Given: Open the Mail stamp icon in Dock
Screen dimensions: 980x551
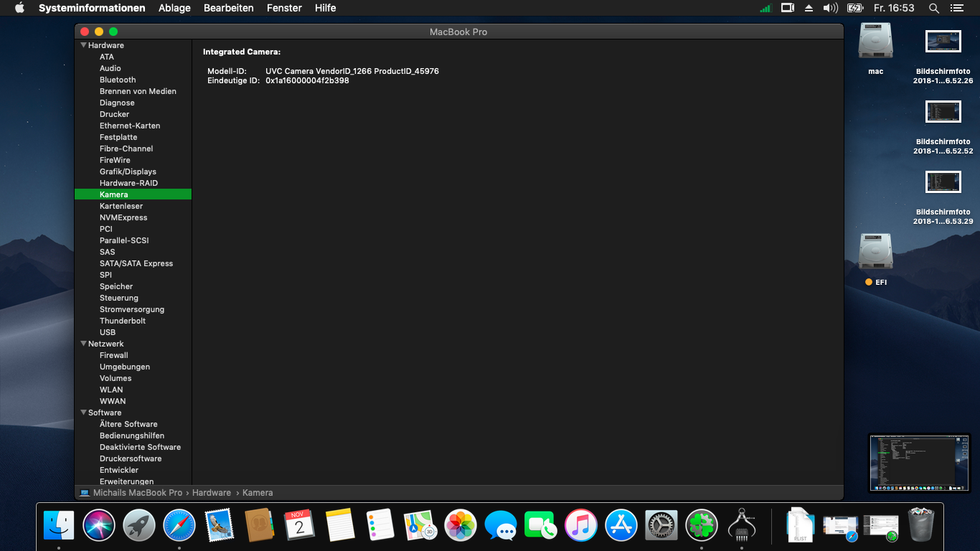Looking at the screenshot, I should [x=220, y=525].
